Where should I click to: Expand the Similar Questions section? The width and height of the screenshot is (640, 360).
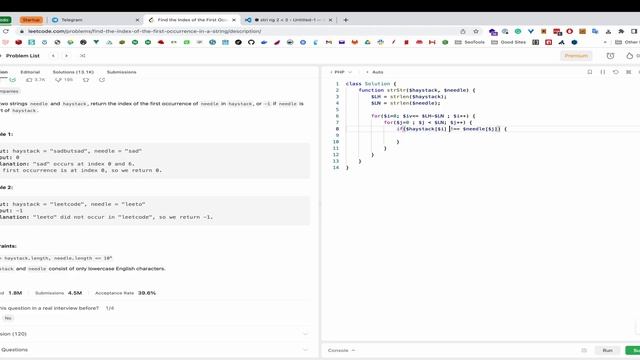click(x=155, y=350)
